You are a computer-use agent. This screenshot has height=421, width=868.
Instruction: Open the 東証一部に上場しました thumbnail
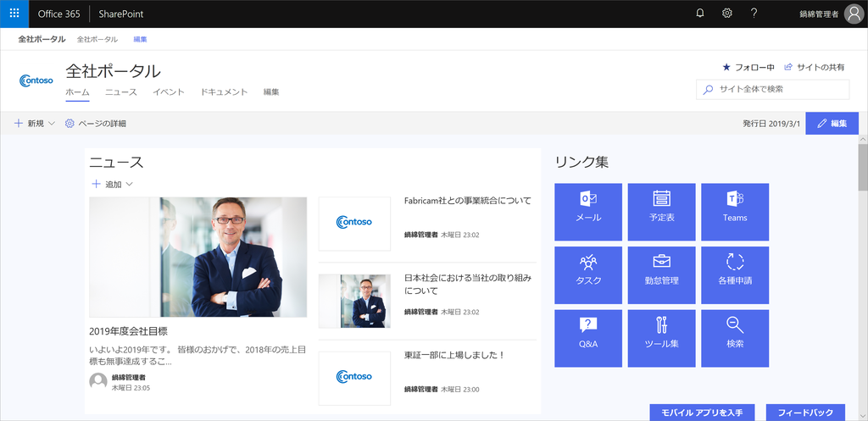point(354,378)
